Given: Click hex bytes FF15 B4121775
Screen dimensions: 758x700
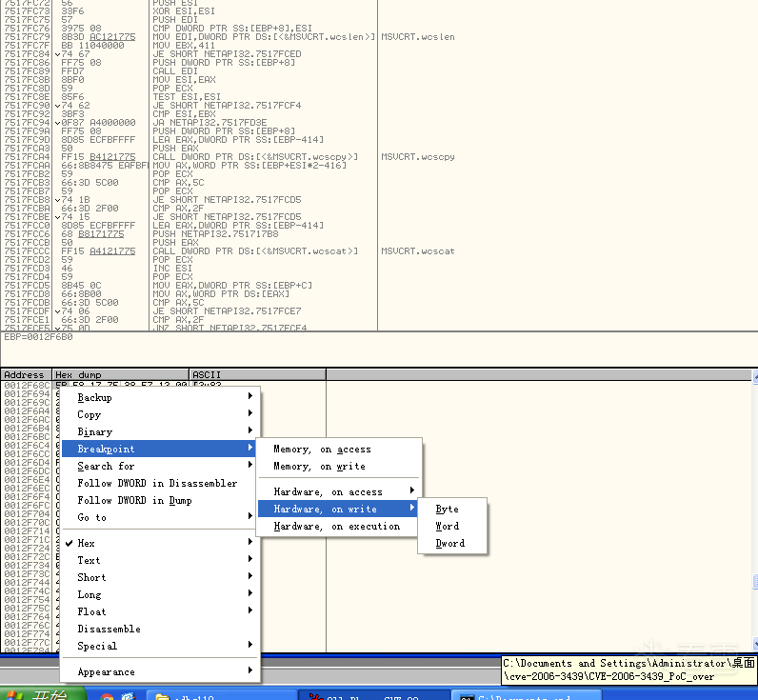Looking at the screenshot, I should click(98, 156).
